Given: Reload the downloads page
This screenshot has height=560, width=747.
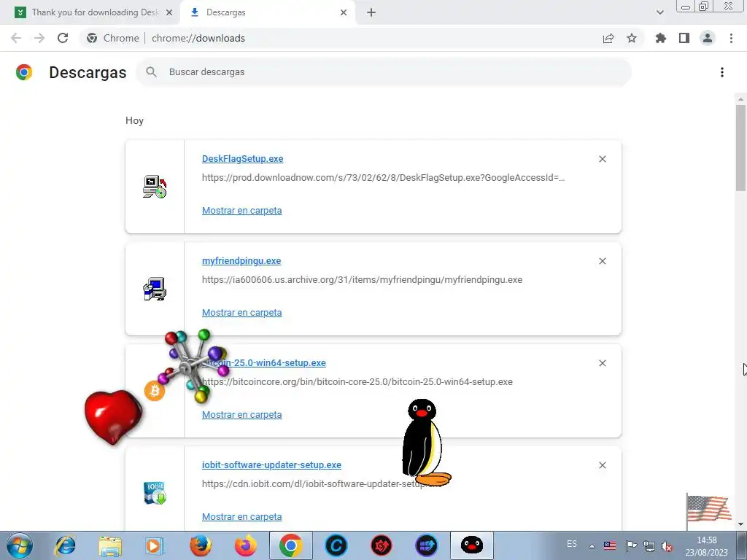Looking at the screenshot, I should (x=63, y=38).
